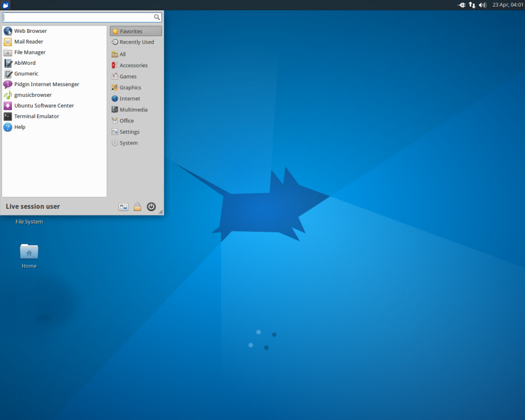The image size is (525, 420).
Task: Lock the screen using the padlock icon
Action: pyautogui.click(x=137, y=207)
